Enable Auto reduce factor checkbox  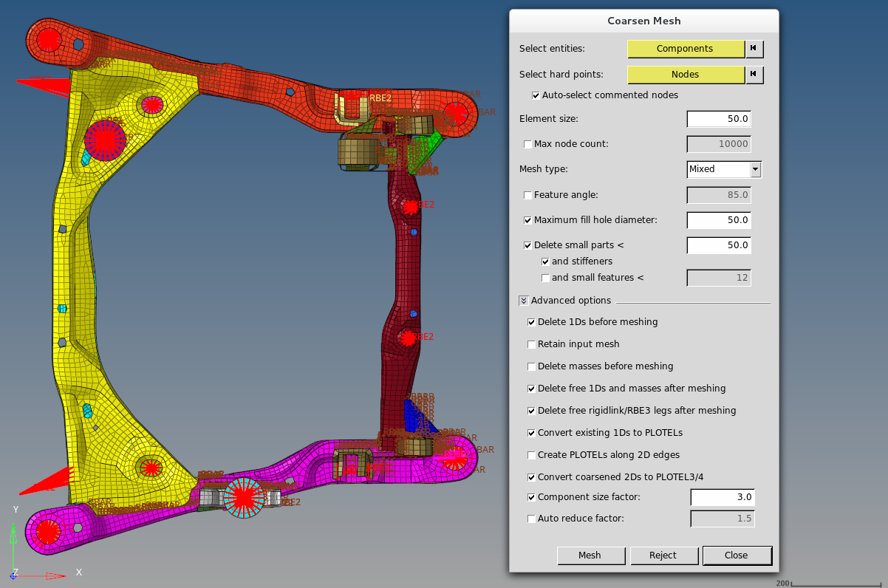pos(531,519)
